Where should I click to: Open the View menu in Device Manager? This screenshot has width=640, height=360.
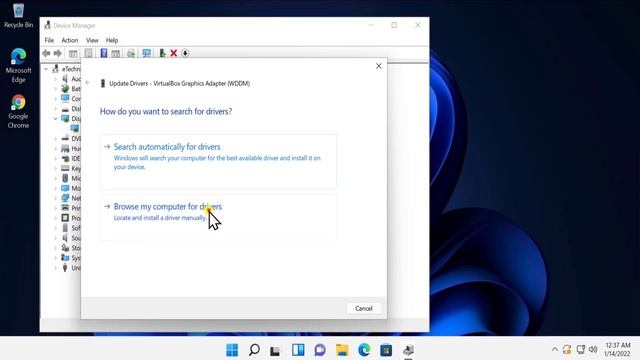(x=92, y=40)
